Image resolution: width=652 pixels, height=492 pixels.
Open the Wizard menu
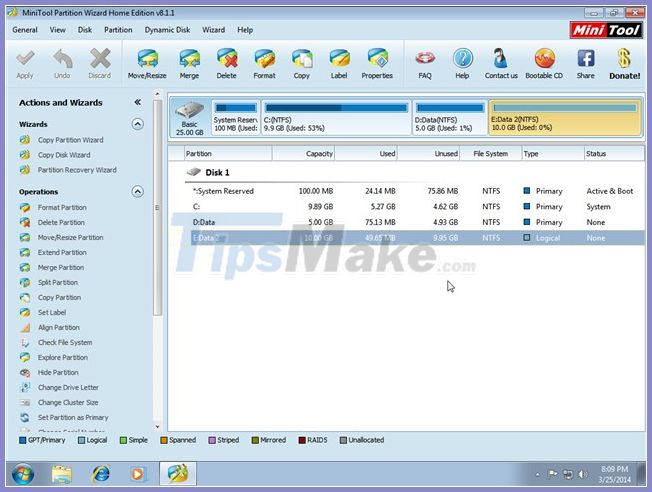click(213, 30)
